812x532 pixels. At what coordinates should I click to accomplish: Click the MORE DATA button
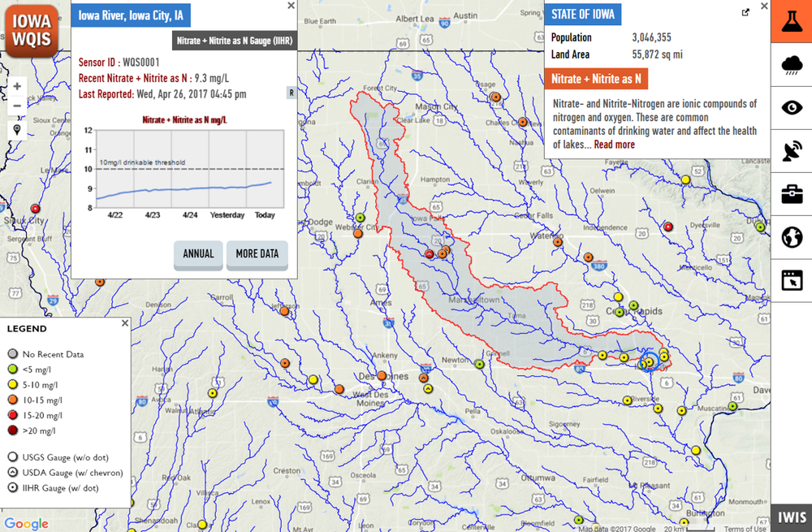pos(257,254)
